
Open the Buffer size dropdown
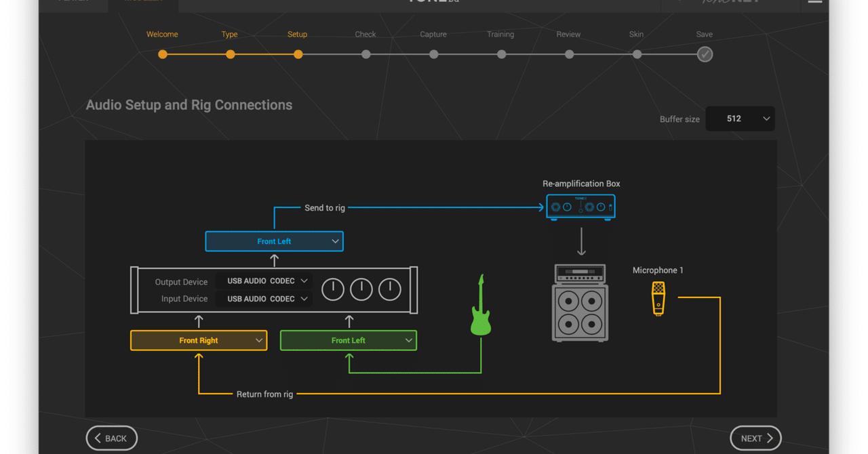point(740,119)
